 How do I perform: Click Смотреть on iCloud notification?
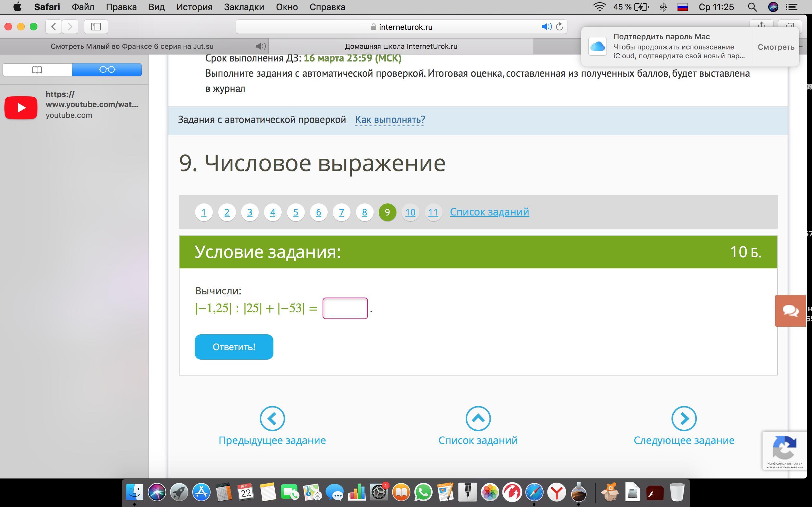776,47
